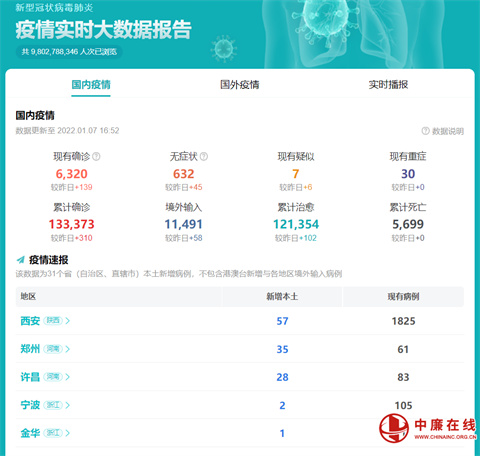Image resolution: width=480 pixels, height=456 pixels.
Task: Click the 累计死亡 value 5,699
Action: tap(408, 224)
